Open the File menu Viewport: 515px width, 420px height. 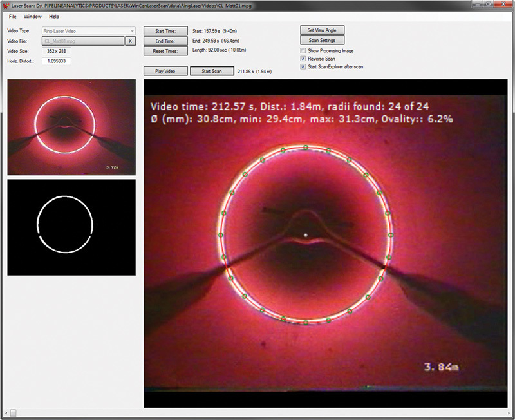click(x=13, y=16)
